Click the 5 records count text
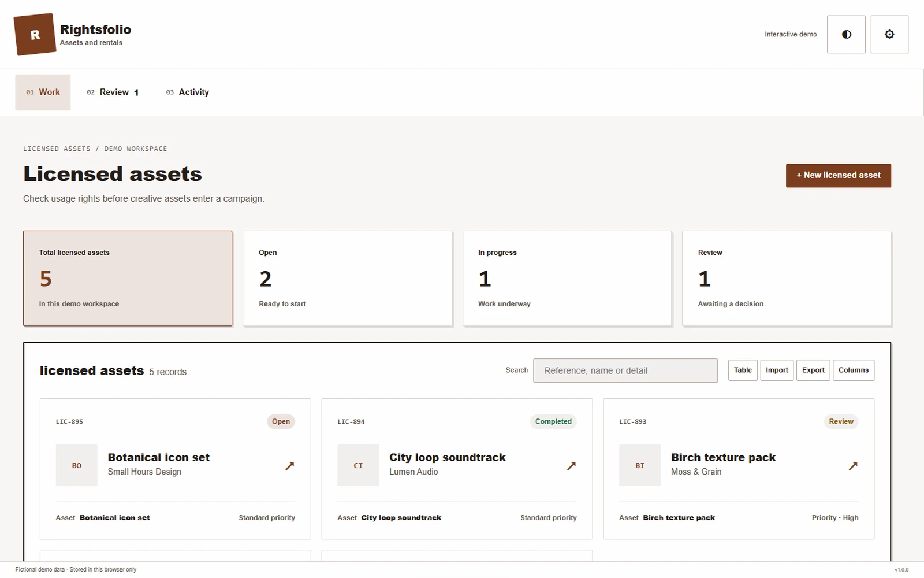 (167, 372)
